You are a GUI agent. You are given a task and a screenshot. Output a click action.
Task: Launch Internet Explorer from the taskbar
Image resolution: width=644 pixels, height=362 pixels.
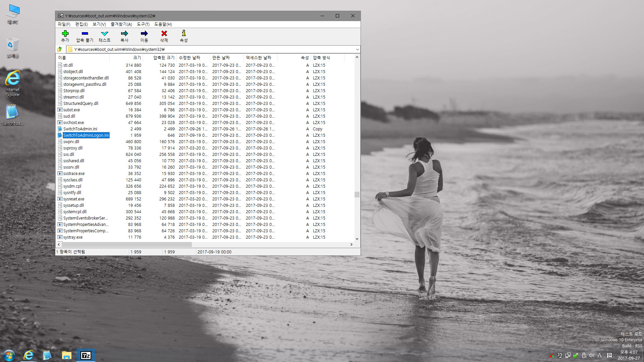click(x=29, y=355)
